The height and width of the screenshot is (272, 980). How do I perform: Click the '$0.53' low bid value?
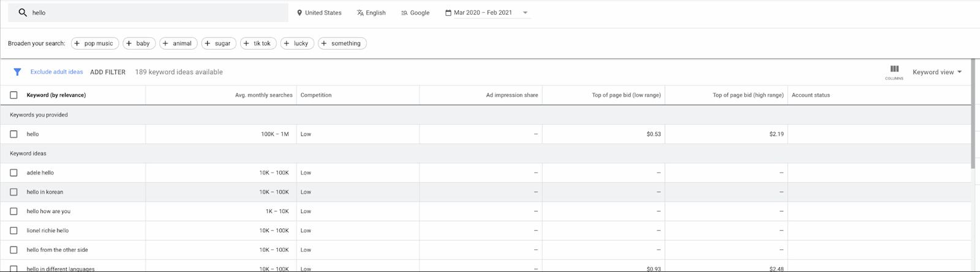click(654, 134)
